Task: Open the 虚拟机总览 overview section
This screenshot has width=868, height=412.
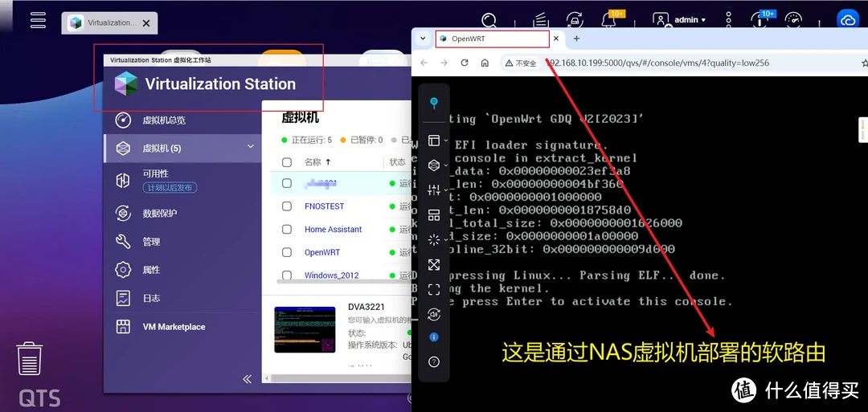Action: tap(164, 120)
